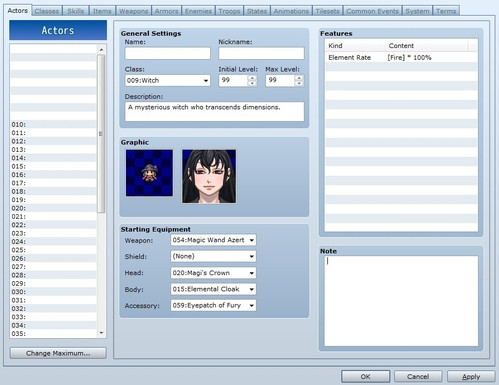This screenshot has height=385, width=499.
Task: Open the Common Events tab
Action: [x=372, y=11]
